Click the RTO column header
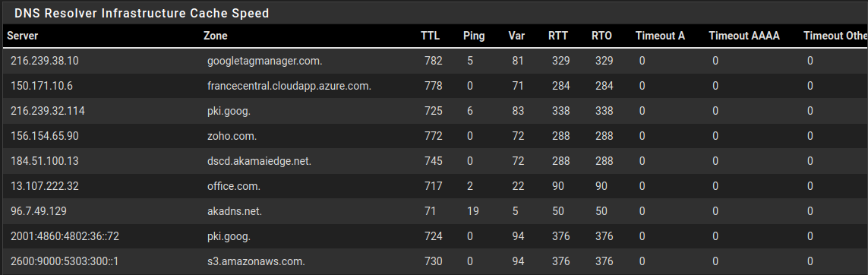 point(601,36)
